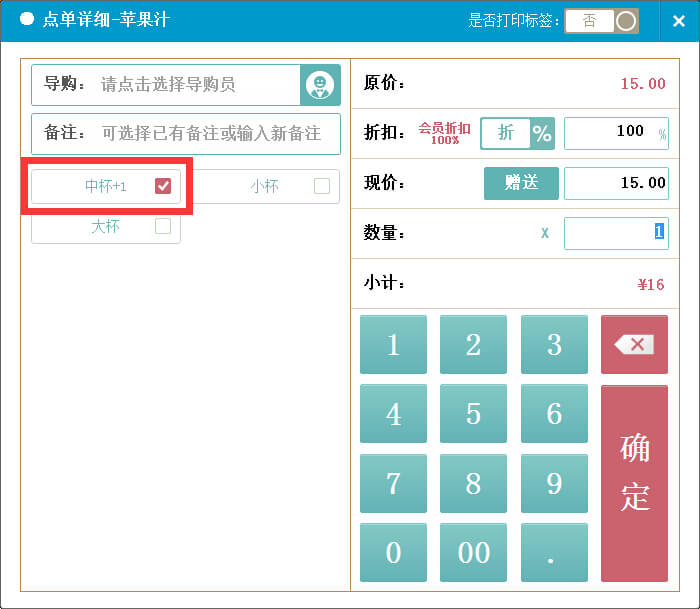700x609 pixels.
Task: Check the 小杯 size option
Action: [x=321, y=186]
